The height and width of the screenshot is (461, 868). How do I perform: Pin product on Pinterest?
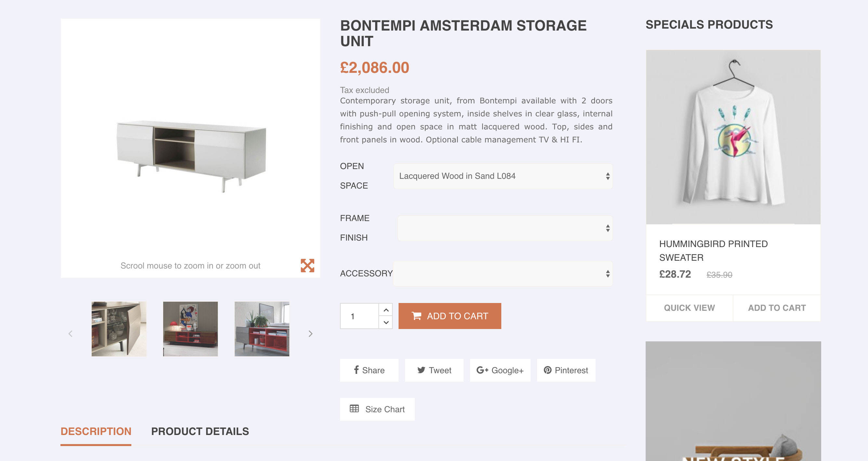[x=566, y=370]
